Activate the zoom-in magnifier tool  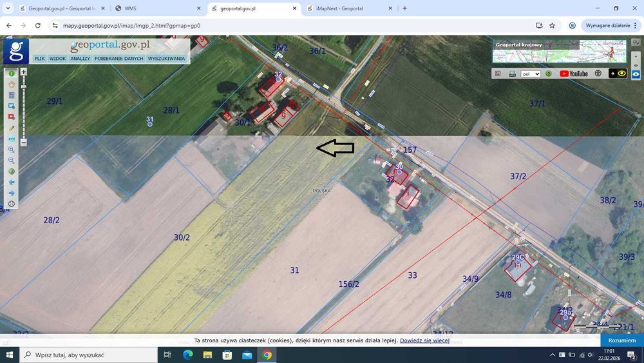[12, 150]
